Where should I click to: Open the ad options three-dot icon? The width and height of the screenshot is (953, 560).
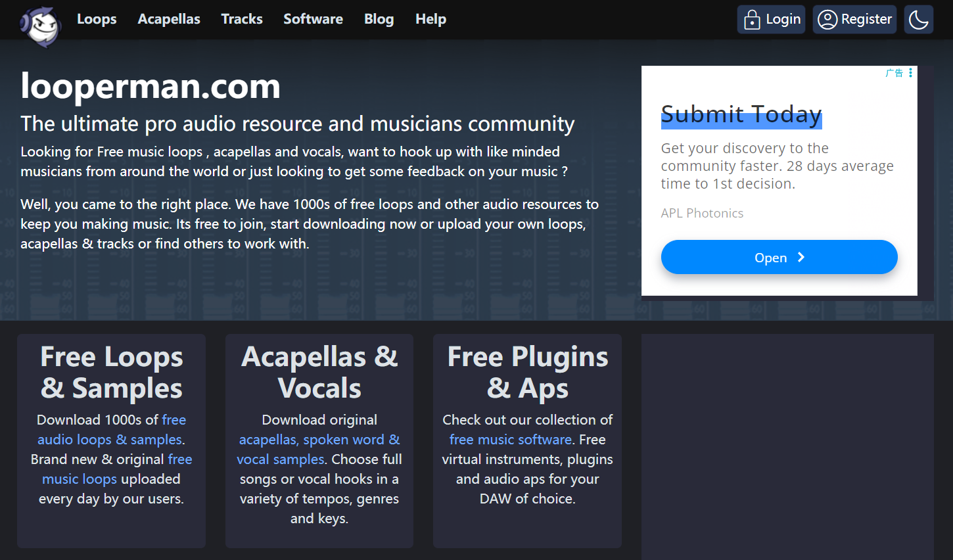point(910,73)
